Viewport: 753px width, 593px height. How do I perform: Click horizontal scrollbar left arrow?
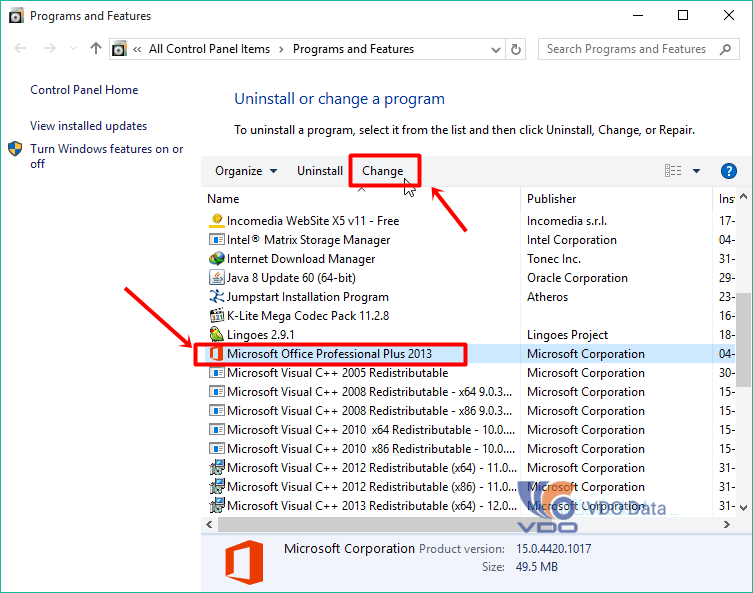coord(209,524)
